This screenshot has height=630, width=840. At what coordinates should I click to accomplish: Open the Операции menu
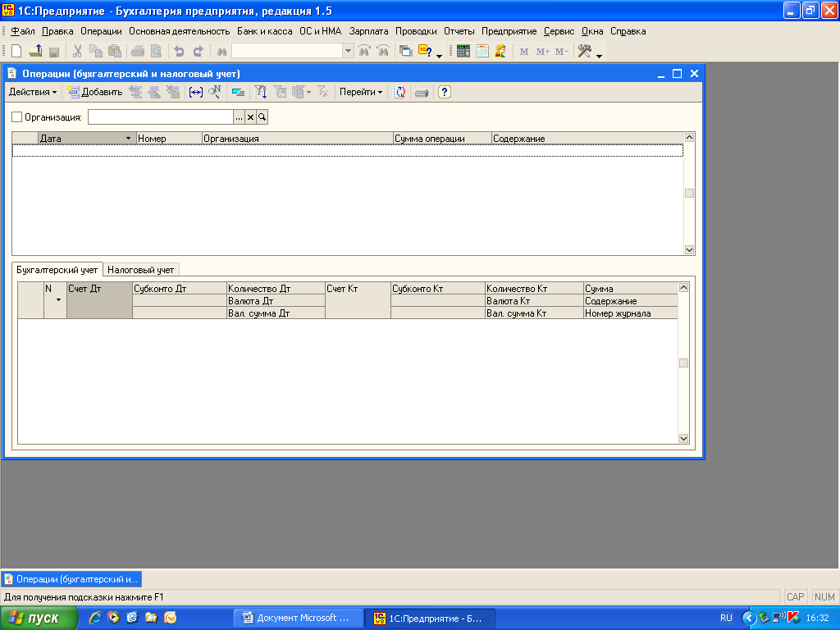tap(101, 32)
